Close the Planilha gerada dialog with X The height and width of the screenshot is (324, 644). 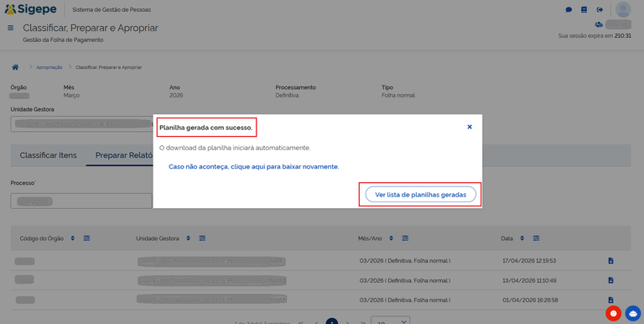pyautogui.click(x=470, y=127)
